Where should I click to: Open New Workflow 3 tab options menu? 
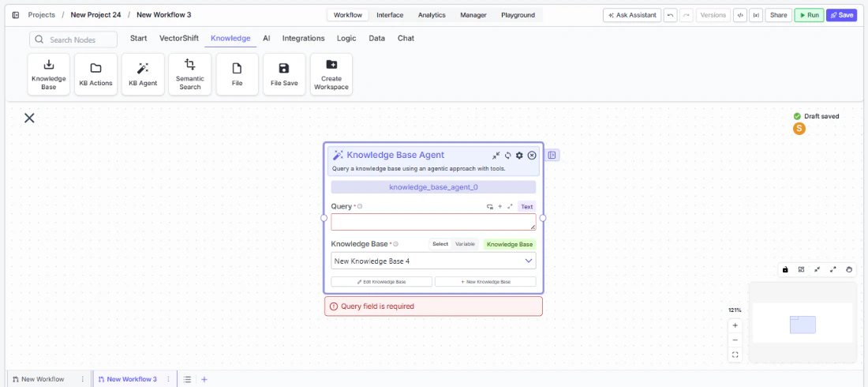click(x=168, y=379)
